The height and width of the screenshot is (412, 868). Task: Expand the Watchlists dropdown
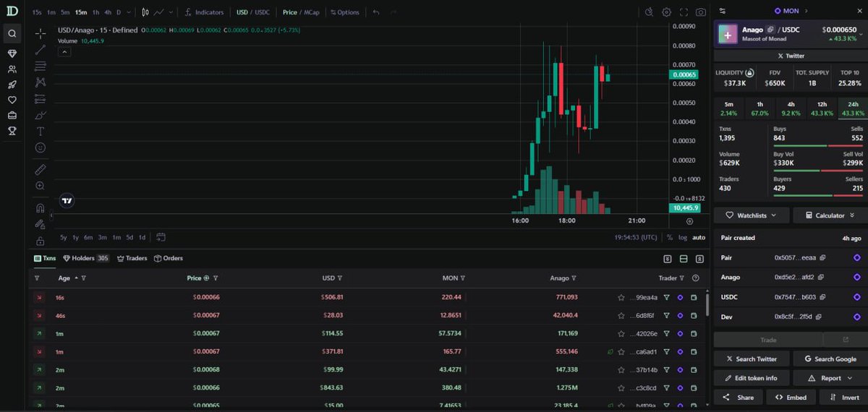750,215
